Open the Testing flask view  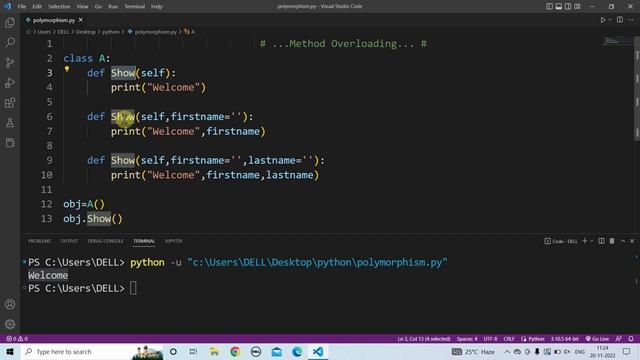10,122
